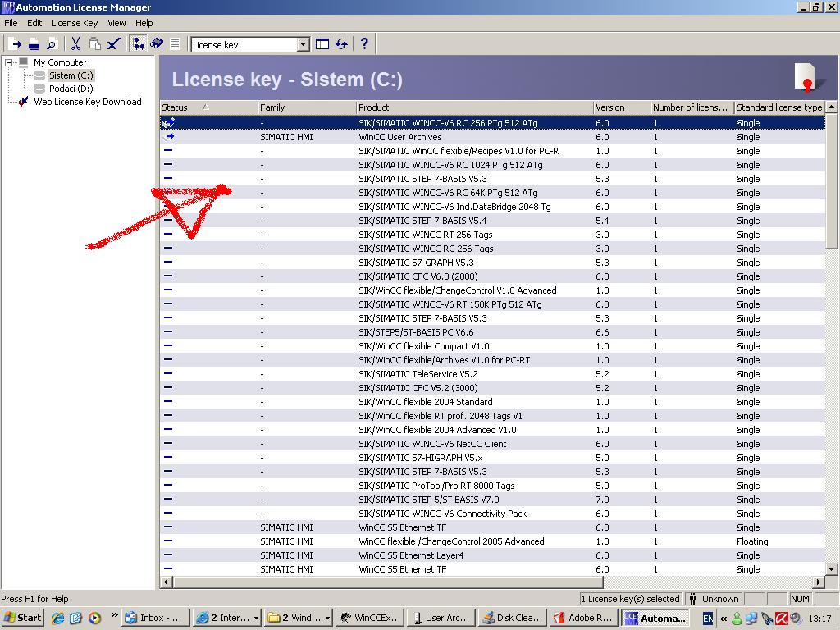
Task: Select SIK/SIMATIC S7-GRAPH V5.3 row
Action: click(x=492, y=262)
